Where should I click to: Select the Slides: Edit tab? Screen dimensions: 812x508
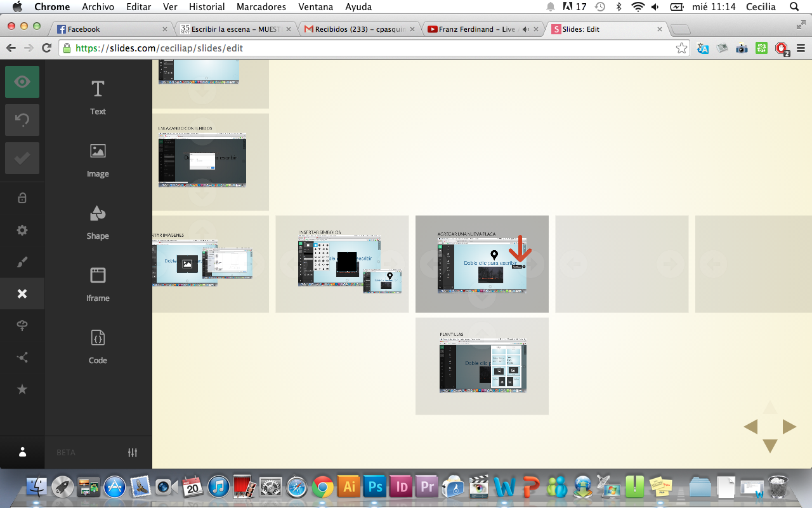tap(606, 29)
